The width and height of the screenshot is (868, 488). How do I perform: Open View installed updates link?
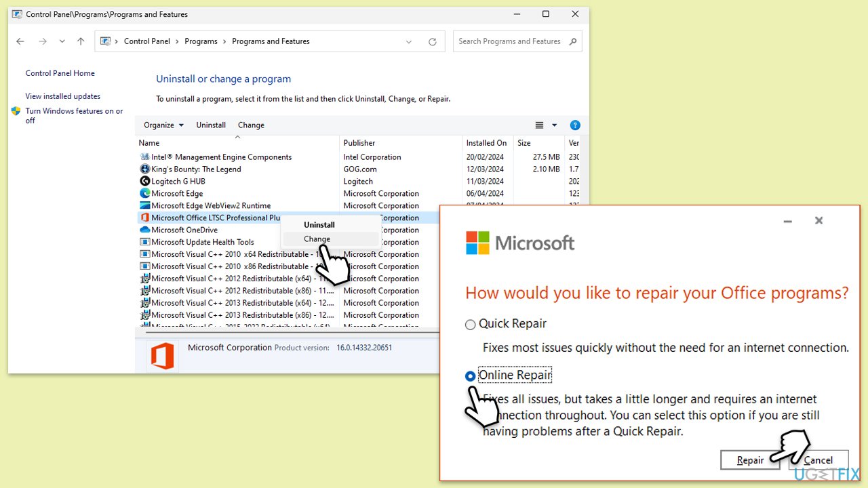tap(63, 96)
